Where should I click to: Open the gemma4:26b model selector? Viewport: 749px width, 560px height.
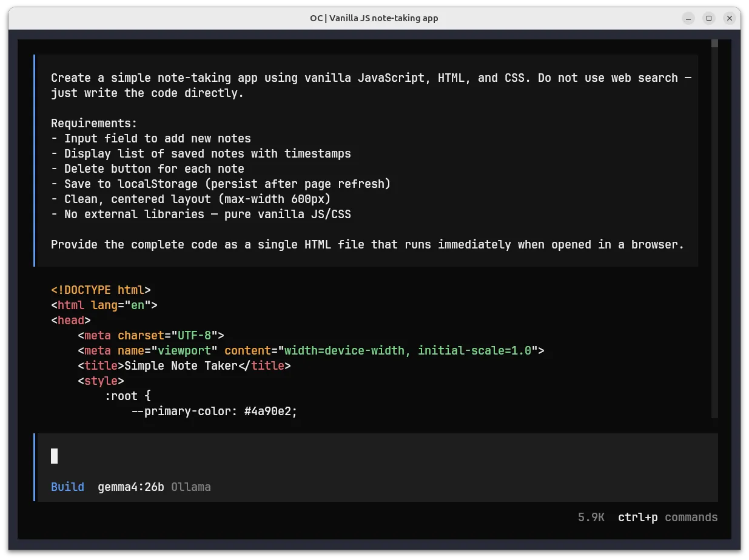131,487
